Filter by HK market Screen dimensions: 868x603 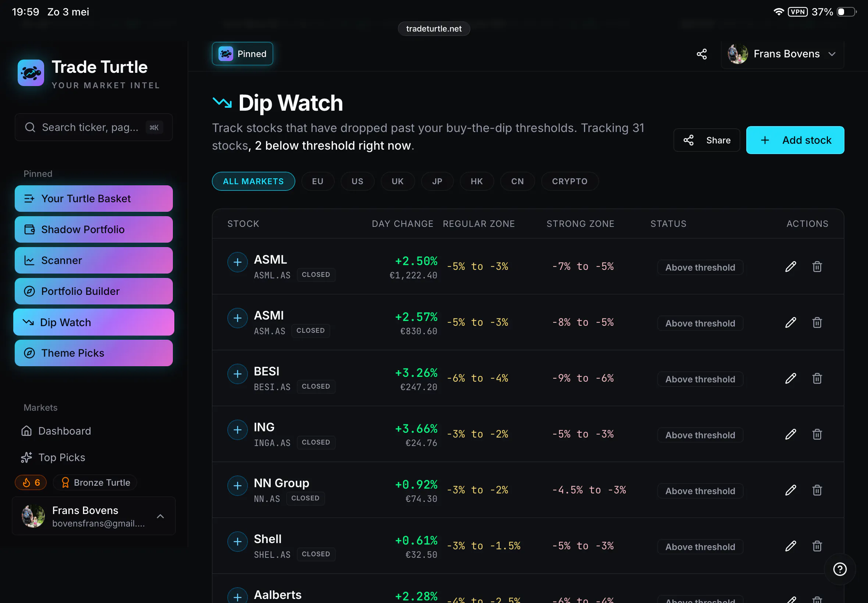(x=477, y=182)
